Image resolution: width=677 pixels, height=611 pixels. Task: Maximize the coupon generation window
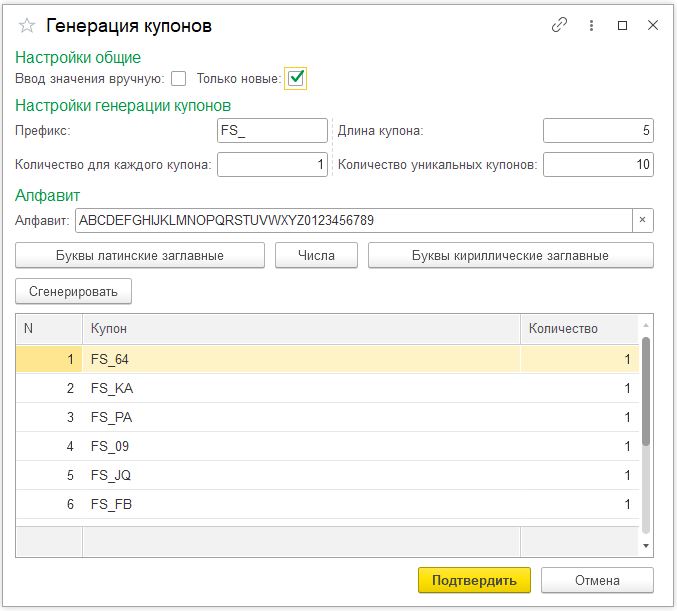point(622,25)
